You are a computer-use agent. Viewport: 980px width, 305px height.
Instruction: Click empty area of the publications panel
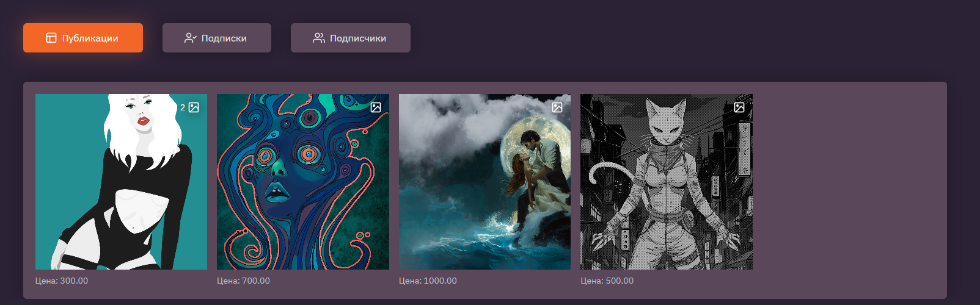849,189
